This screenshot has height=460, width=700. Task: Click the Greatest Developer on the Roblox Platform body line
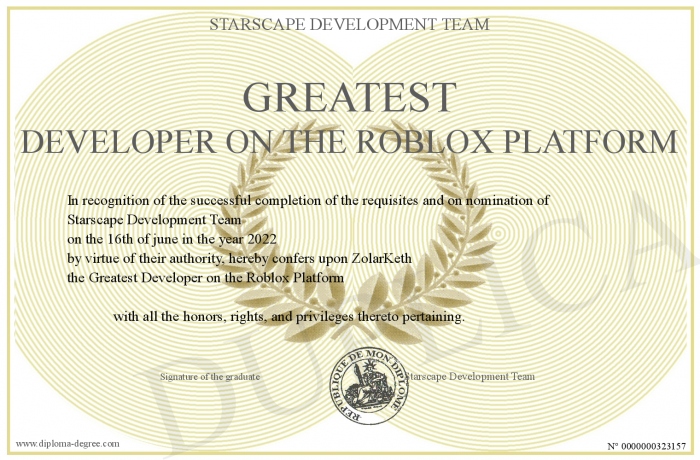206,278
